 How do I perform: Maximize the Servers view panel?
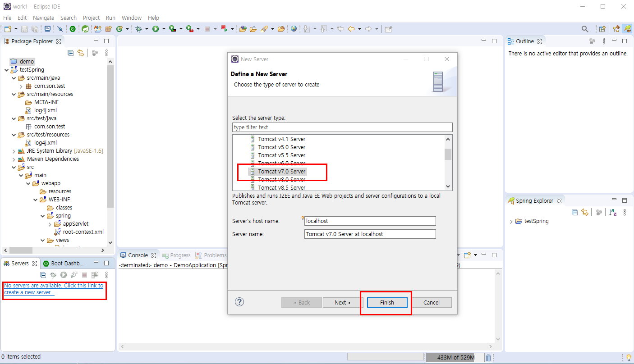[106, 263]
